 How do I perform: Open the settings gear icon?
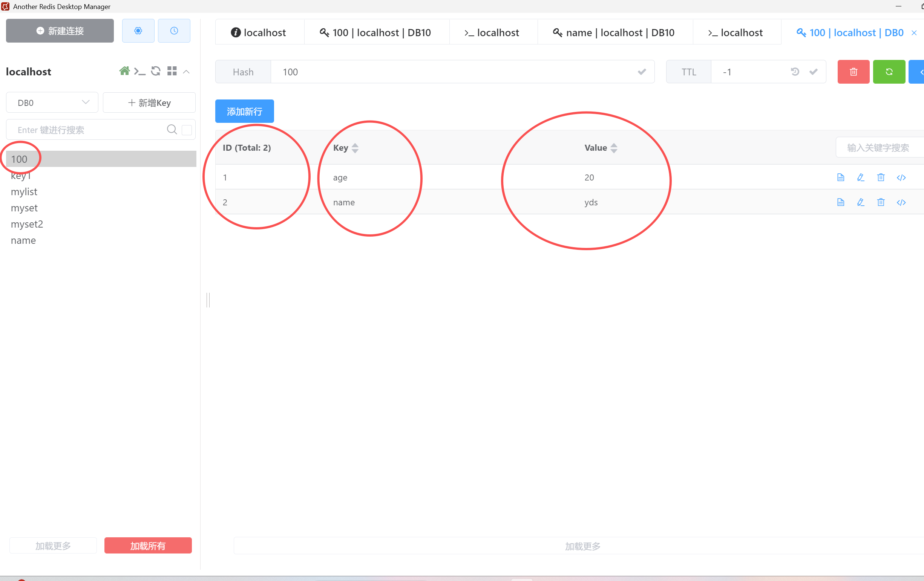coord(138,31)
